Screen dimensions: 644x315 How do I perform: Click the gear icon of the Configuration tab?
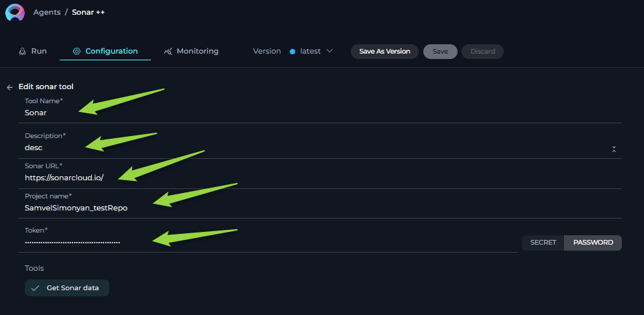pyautogui.click(x=76, y=51)
